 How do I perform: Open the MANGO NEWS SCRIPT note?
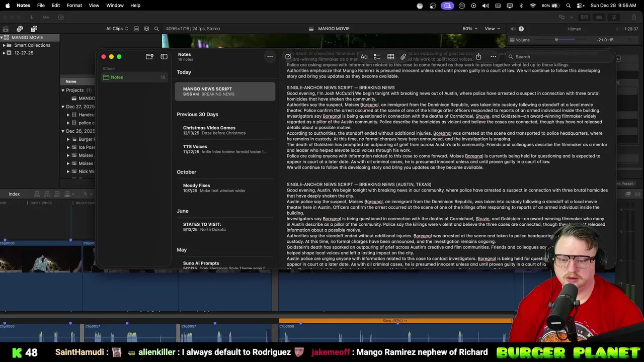click(x=225, y=92)
